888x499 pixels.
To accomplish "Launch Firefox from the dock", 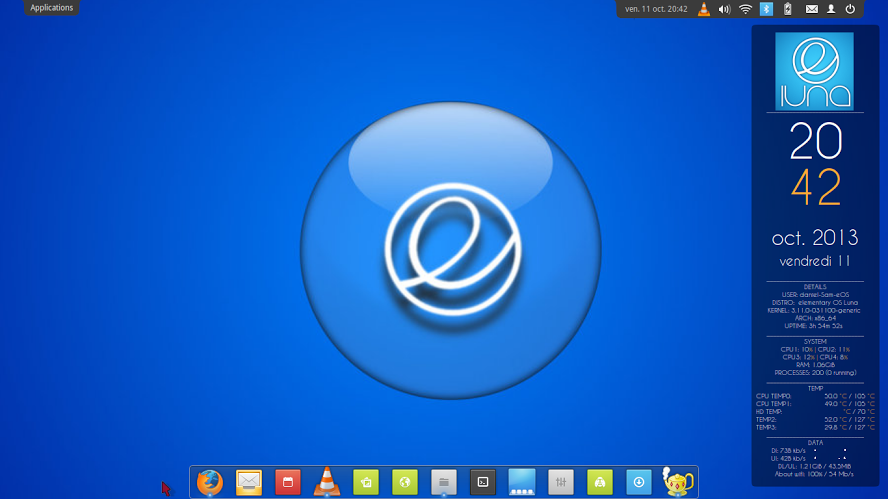I will pyautogui.click(x=210, y=483).
